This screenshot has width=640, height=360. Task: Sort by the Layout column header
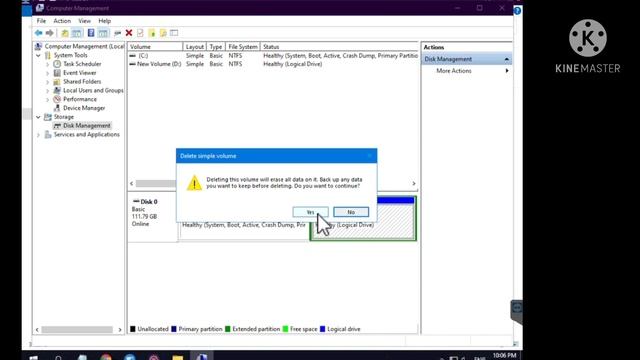pyautogui.click(x=195, y=47)
